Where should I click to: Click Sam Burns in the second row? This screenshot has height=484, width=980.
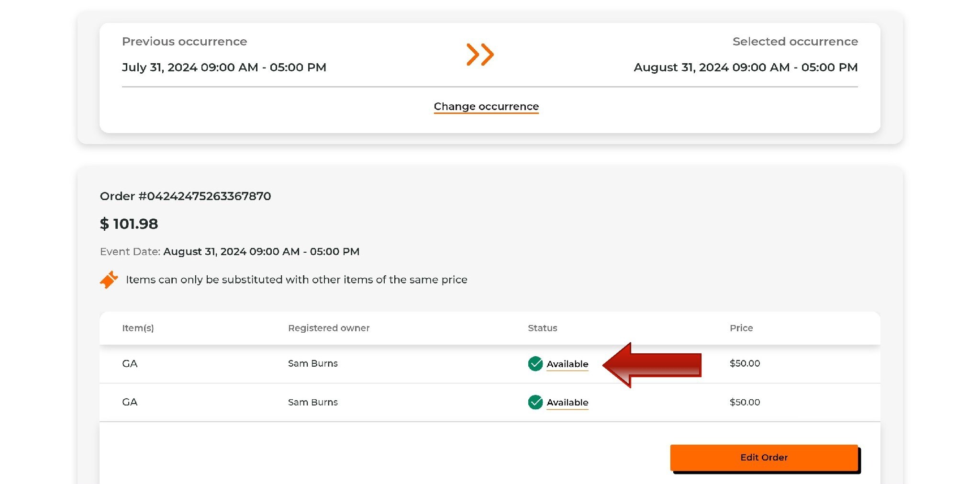tap(313, 403)
